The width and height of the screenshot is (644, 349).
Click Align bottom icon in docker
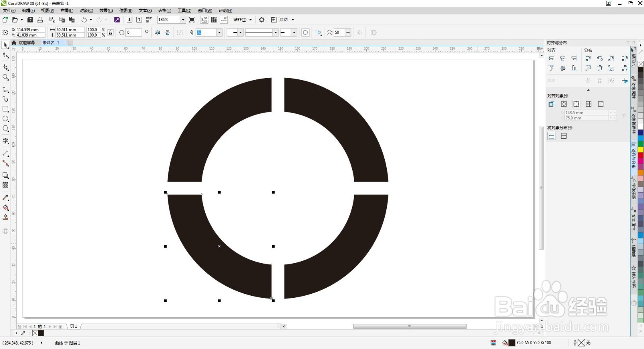click(574, 68)
